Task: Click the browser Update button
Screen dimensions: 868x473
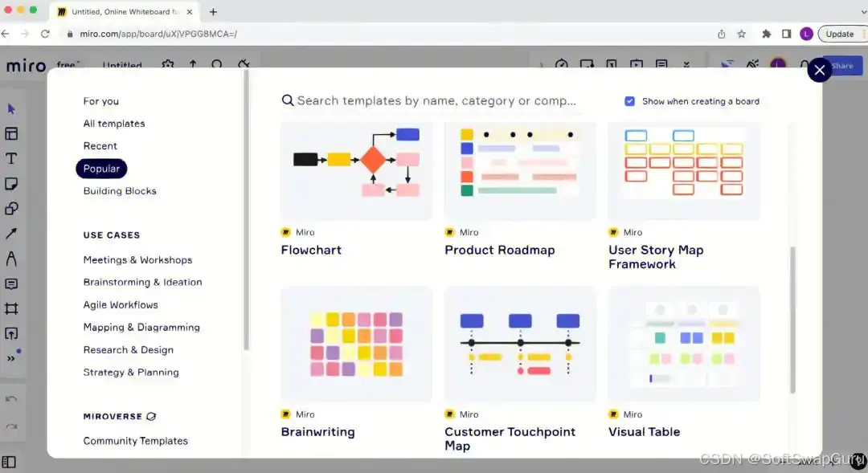Action: (841, 34)
